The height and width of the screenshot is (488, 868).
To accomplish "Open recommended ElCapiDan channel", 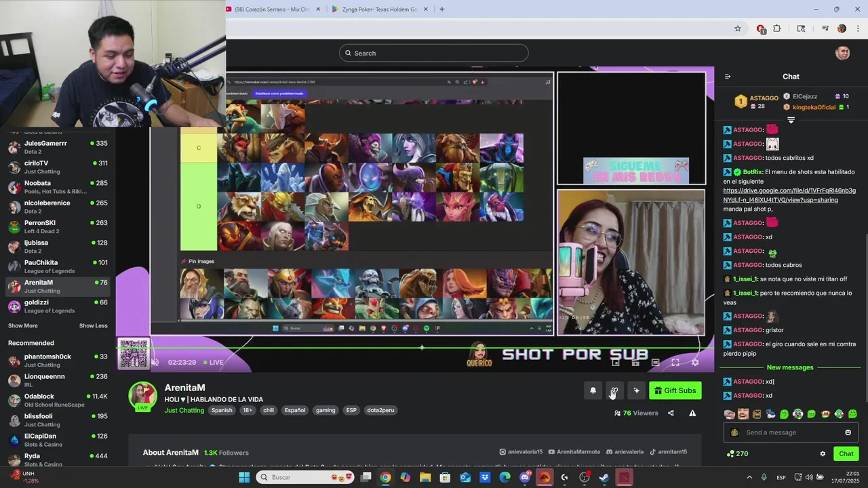I will pyautogui.click(x=58, y=440).
